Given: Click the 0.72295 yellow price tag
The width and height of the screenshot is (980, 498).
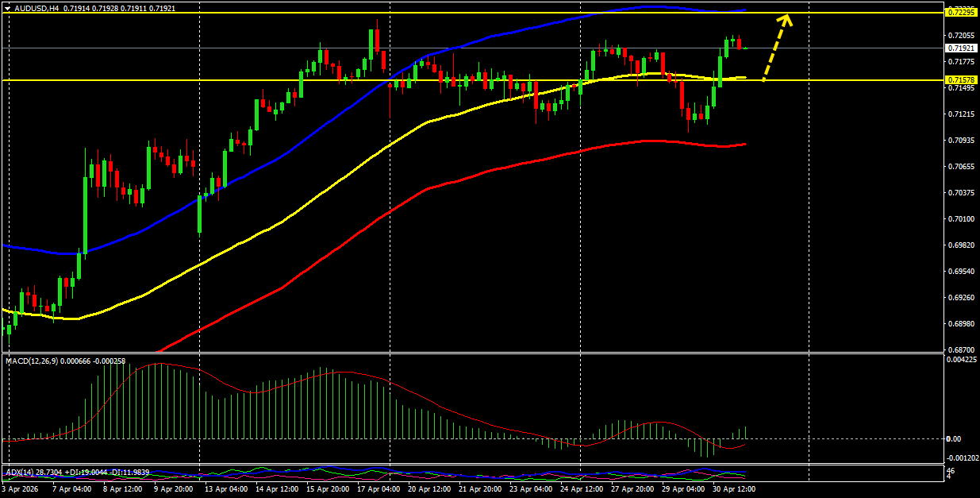Looking at the screenshot, I should [x=961, y=12].
